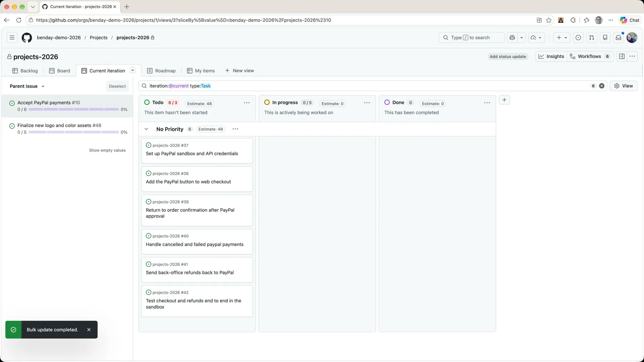
Task: Click the Show empty values link
Action: [107, 150]
